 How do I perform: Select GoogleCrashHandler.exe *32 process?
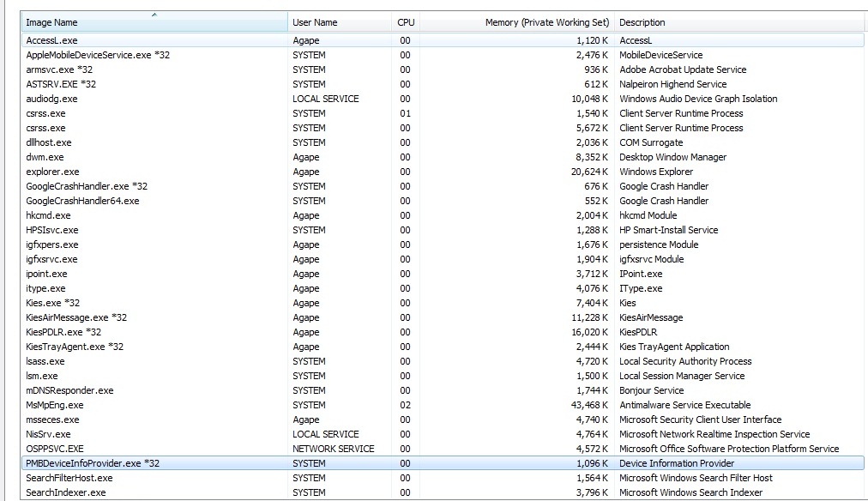pyautogui.click(x=443, y=186)
